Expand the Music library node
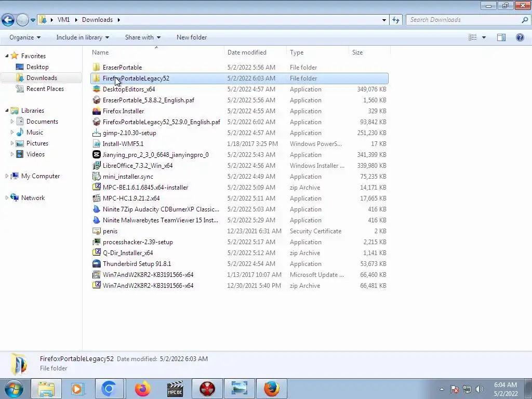This screenshot has width=532, height=399. tap(12, 132)
